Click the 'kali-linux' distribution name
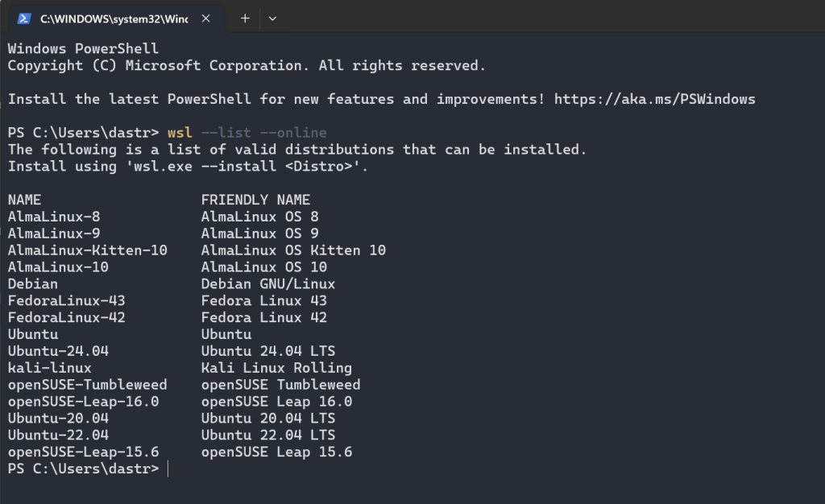Viewport: 825px width, 504px height. tap(50, 368)
